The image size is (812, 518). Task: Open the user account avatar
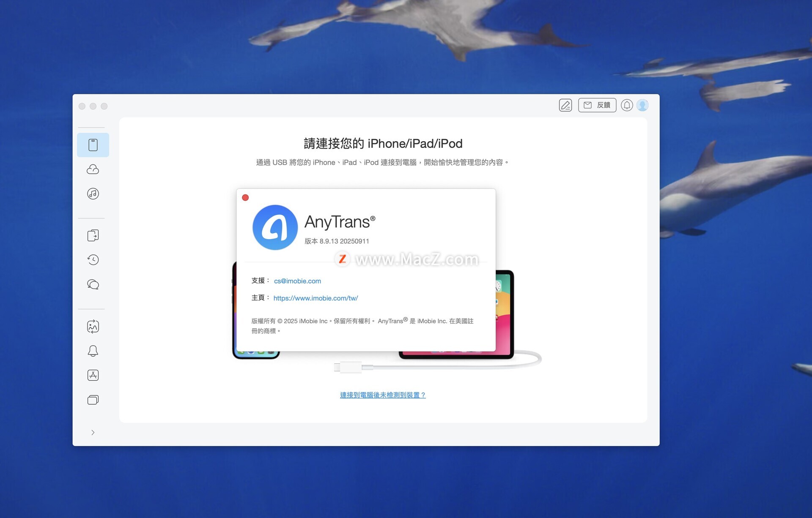tap(642, 105)
